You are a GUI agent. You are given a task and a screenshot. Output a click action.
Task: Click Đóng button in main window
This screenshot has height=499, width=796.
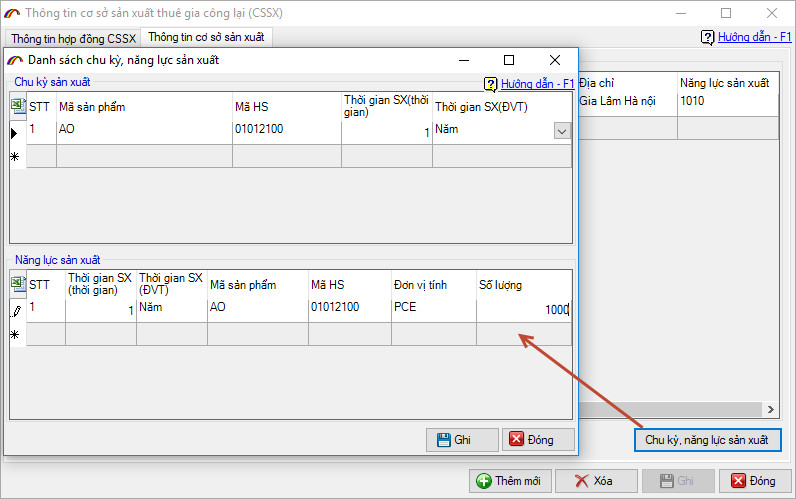point(755,481)
